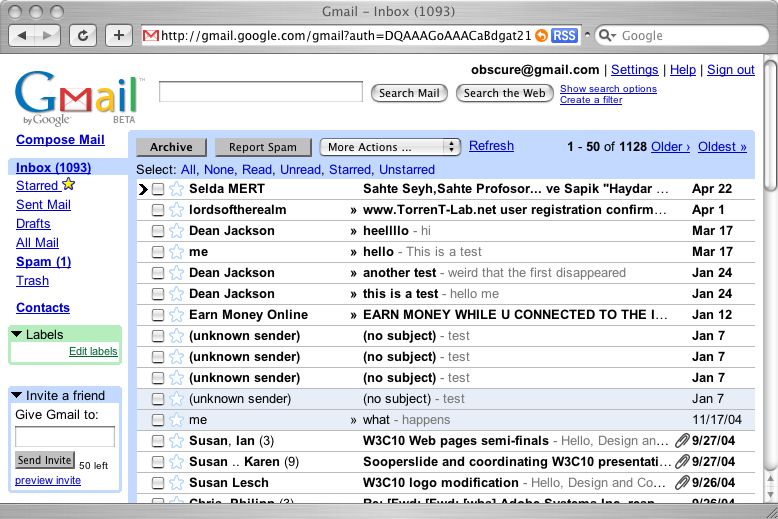This screenshot has height=519, width=778.
Task: Star the Selda MERT email
Action: click(176, 189)
